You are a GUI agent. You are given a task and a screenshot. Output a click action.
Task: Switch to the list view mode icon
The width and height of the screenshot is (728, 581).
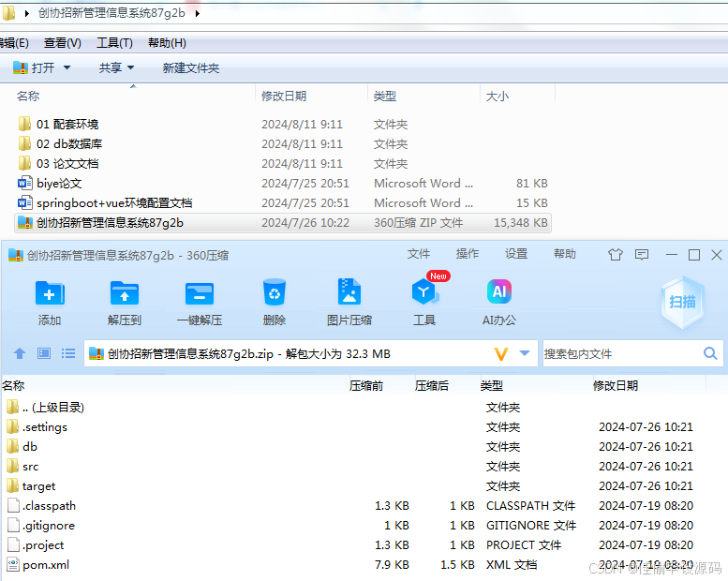(68, 354)
